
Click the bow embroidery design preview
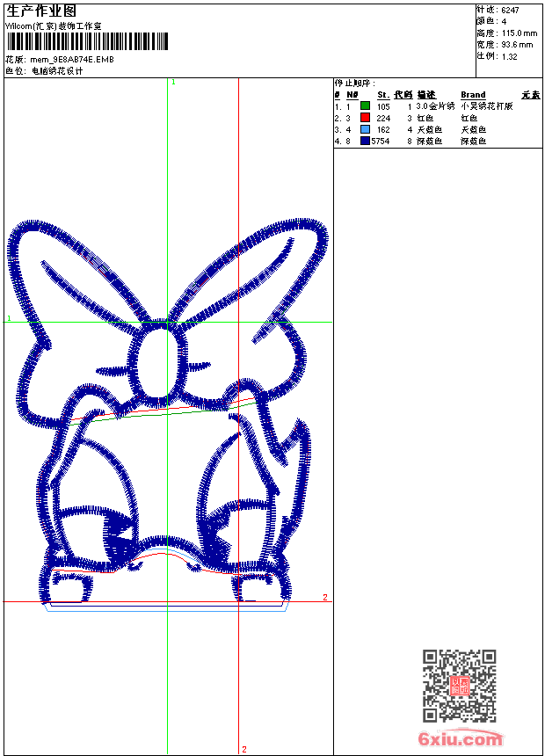[x=167, y=415]
